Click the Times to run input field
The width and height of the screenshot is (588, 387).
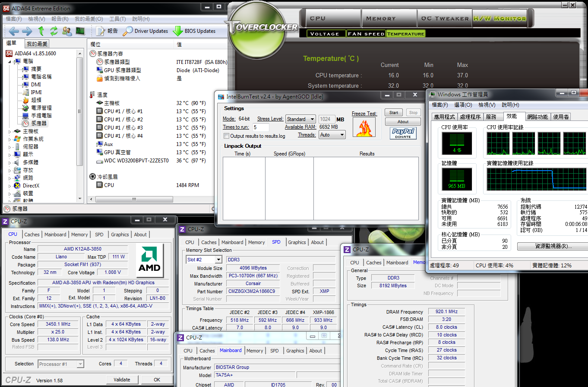pos(261,127)
